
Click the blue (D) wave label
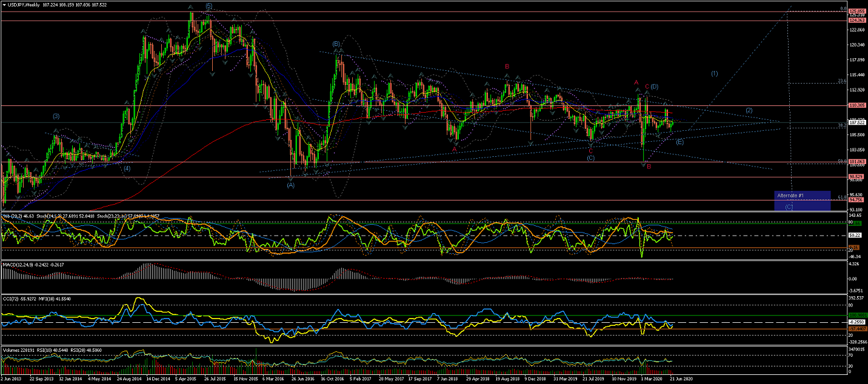[x=655, y=87]
